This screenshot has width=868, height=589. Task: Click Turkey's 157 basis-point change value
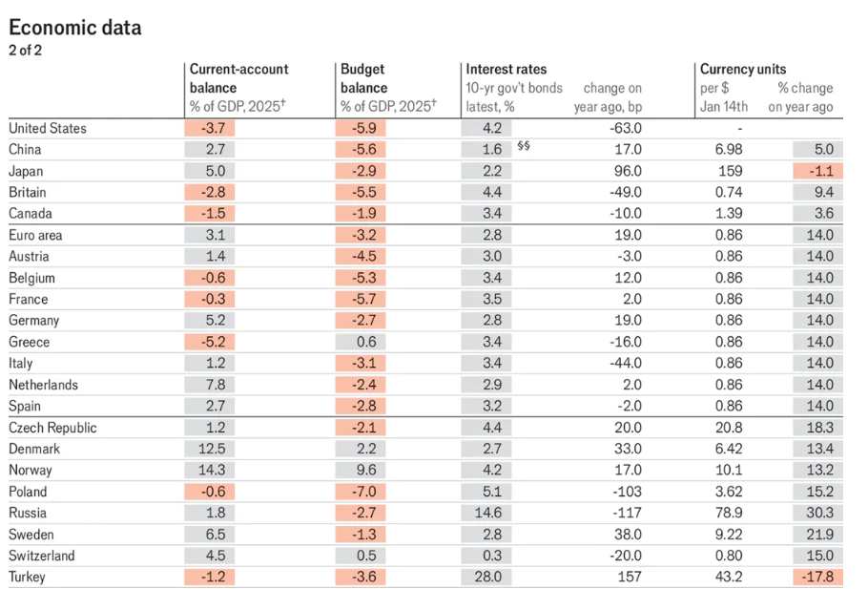click(630, 577)
